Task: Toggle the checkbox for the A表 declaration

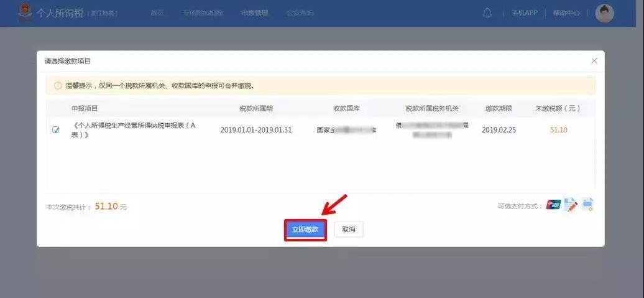Action: (56, 130)
